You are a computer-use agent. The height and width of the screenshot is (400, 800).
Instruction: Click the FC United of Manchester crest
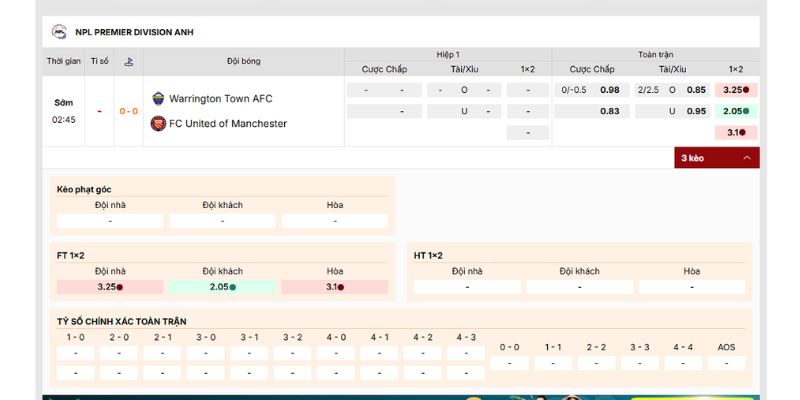point(158,124)
